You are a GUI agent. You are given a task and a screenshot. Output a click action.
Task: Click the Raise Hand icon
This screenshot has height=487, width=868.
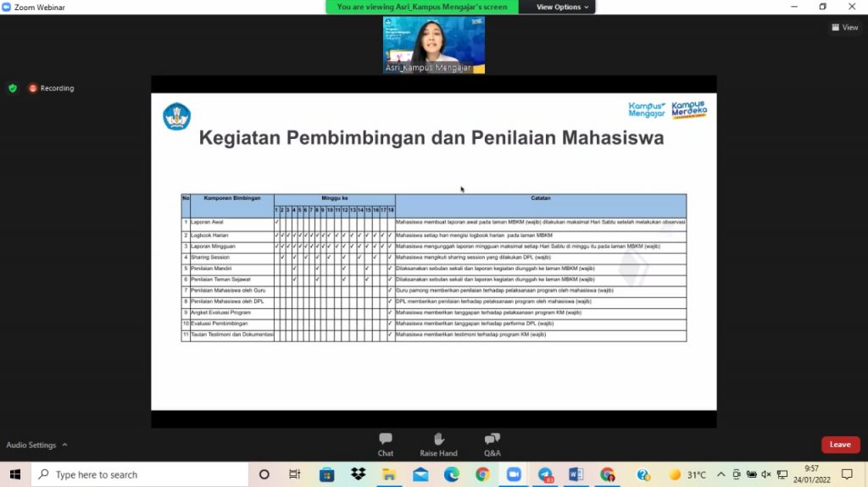tap(438, 444)
